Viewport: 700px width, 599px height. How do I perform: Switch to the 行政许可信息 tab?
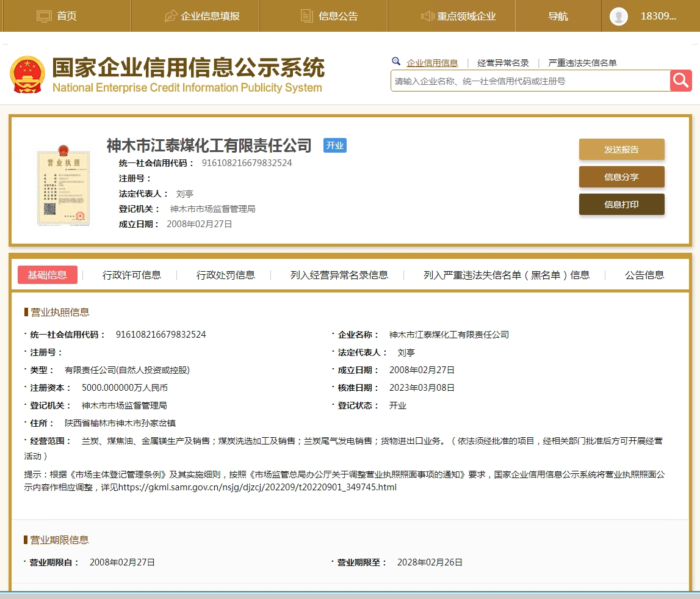(132, 275)
